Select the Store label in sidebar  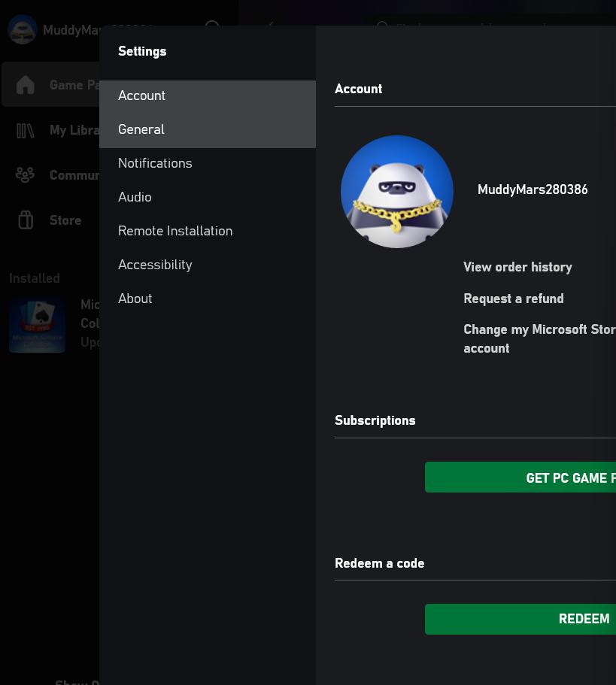tap(65, 220)
